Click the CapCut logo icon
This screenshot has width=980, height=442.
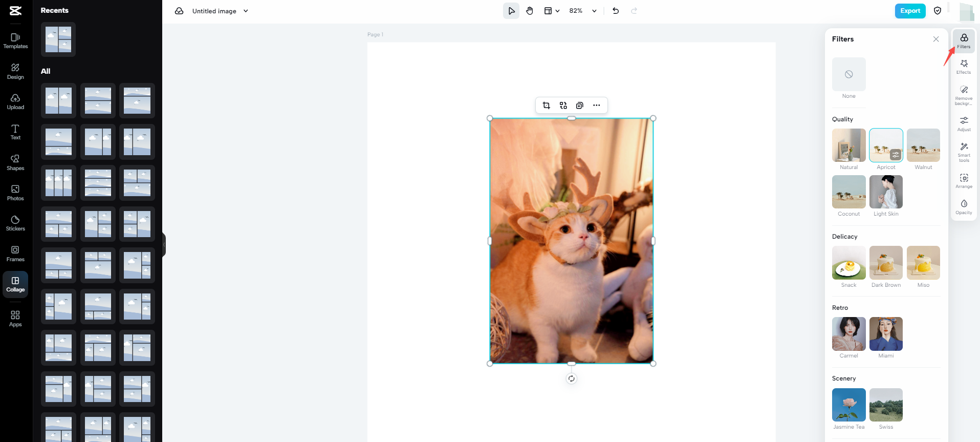(15, 11)
